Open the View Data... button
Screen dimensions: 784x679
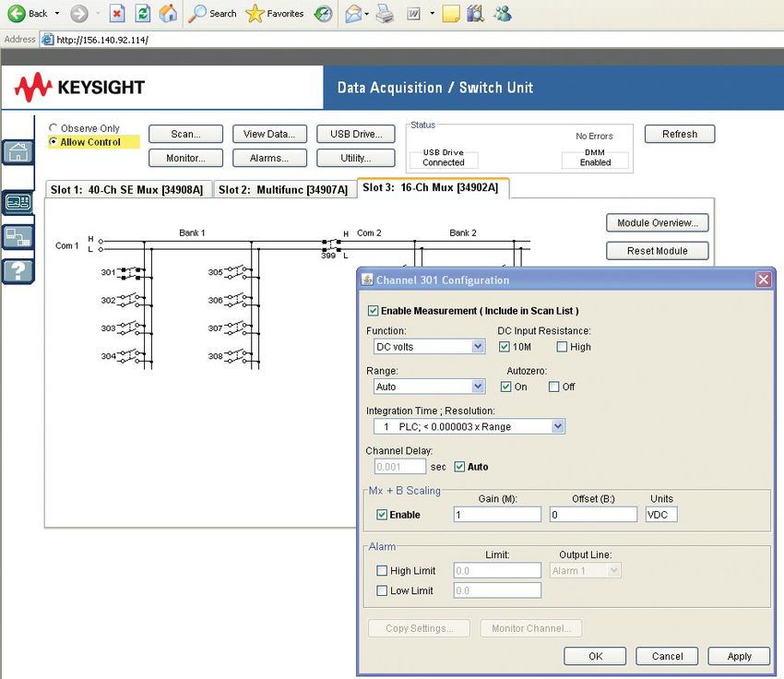[x=269, y=134]
